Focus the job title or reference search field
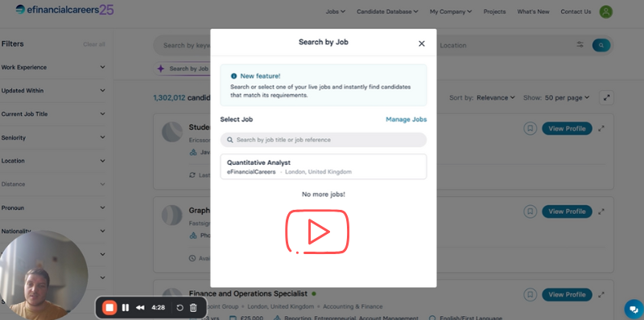Image resolution: width=644 pixels, height=320 pixels. tap(324, 140)
